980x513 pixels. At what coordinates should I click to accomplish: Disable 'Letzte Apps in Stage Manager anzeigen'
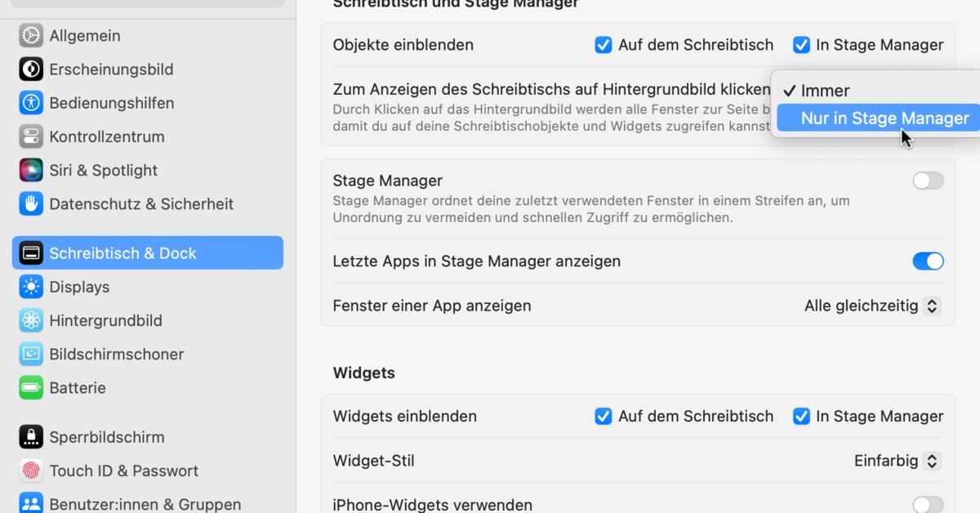(x=928, y=261)
